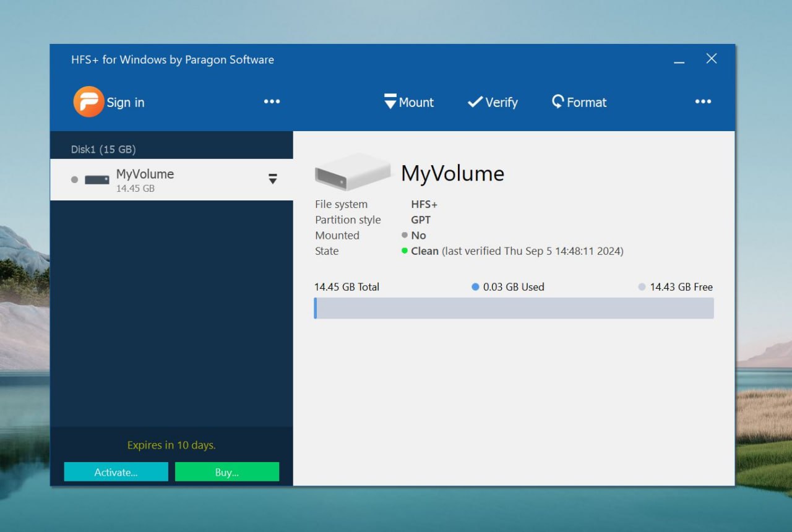Click the Mount toolbar button
The width and height of the screenshot is (792, 532).
(409, 102)
